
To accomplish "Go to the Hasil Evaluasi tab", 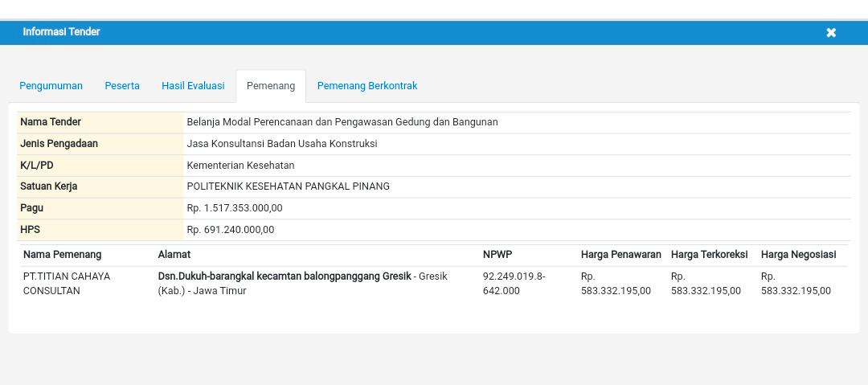I will pyautogui.click(x=193, y=86).
